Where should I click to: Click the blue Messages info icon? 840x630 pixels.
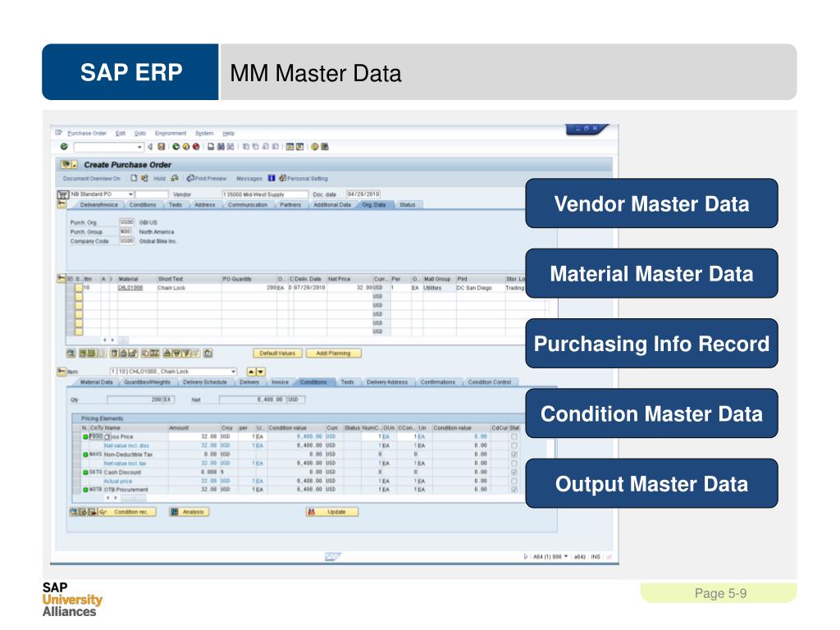pos(272,178)
